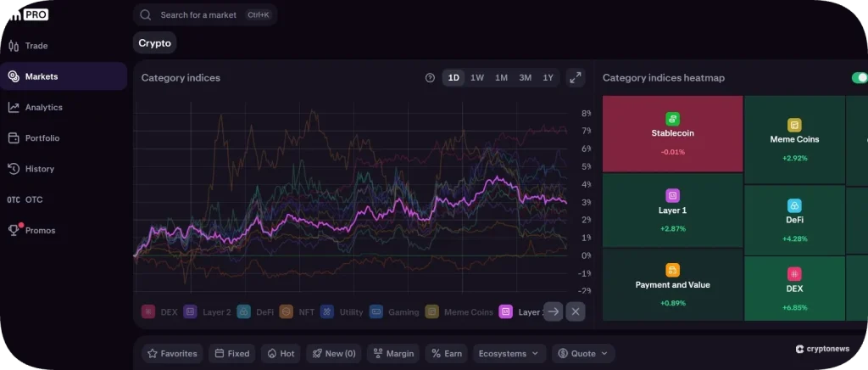Click the Trade candlestick icon
The width and height of the screenshot is (868, 370).
[14, 46]
